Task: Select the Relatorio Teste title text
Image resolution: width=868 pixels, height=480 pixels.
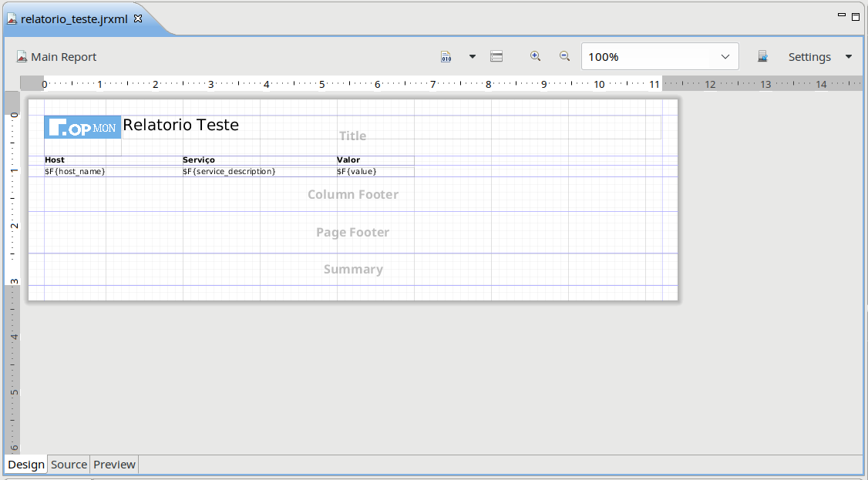Action: coord(181,125)
